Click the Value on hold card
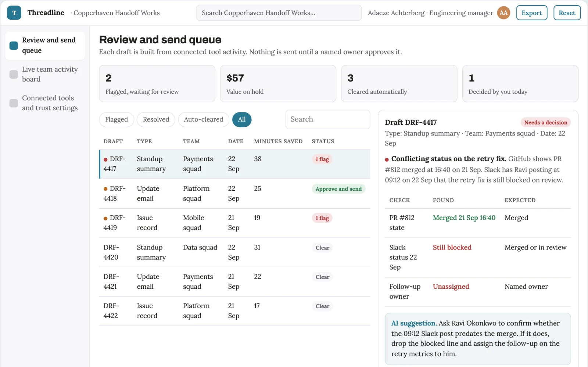Screen dimensions: 588x367 point(278,84)
